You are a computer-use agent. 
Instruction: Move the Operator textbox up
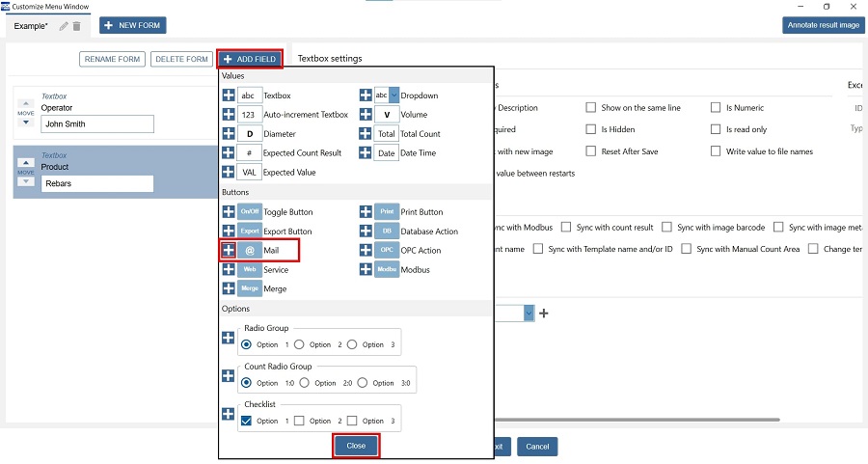pos(26,103)
